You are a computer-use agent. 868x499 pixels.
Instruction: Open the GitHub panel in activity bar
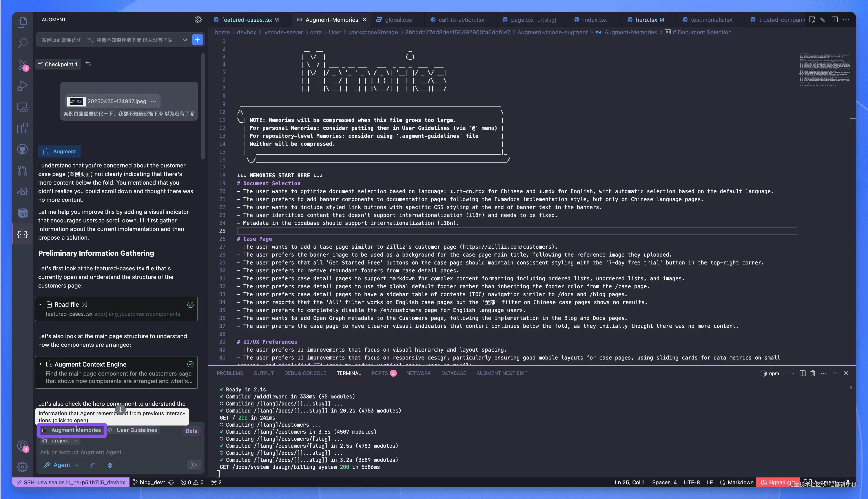[x=22, y=149]
